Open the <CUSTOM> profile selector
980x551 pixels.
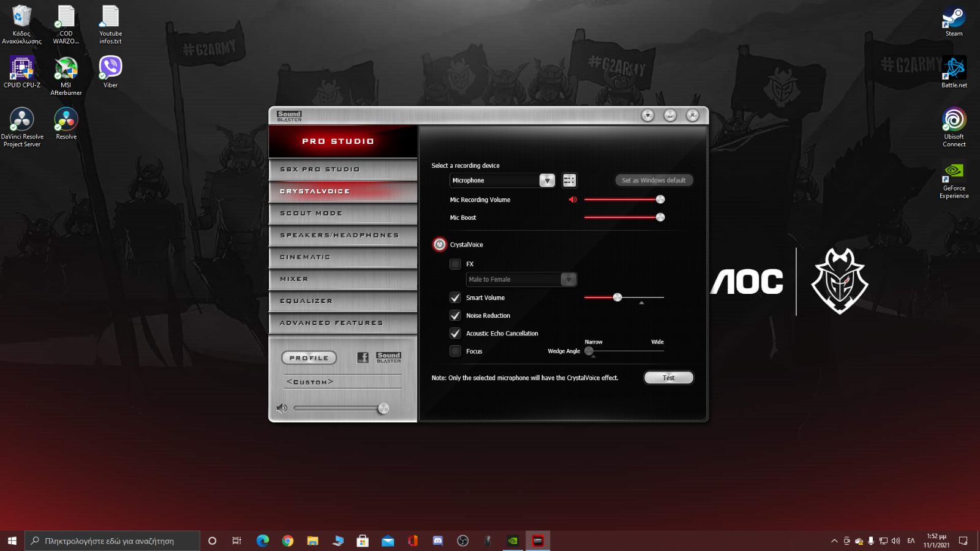point(342,381)
